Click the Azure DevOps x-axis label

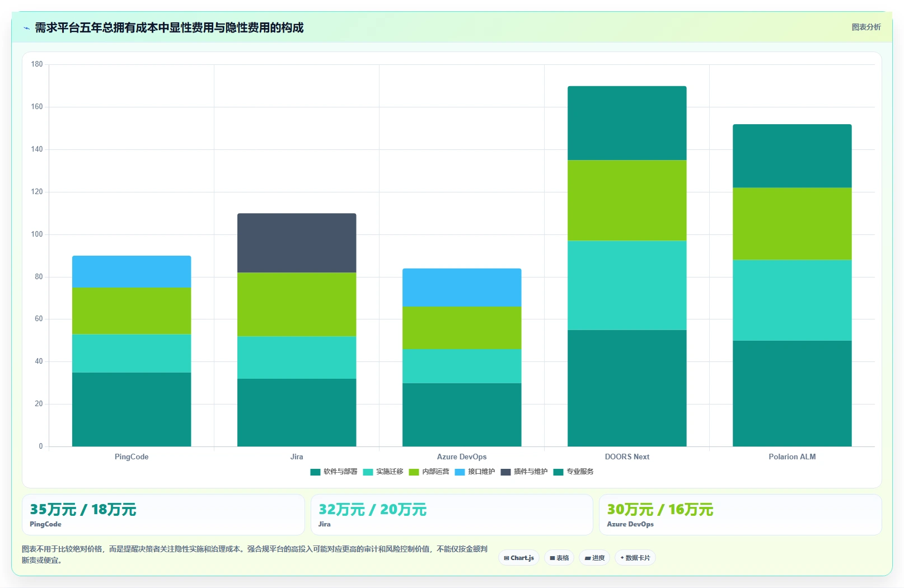click(x=462, y=457)
